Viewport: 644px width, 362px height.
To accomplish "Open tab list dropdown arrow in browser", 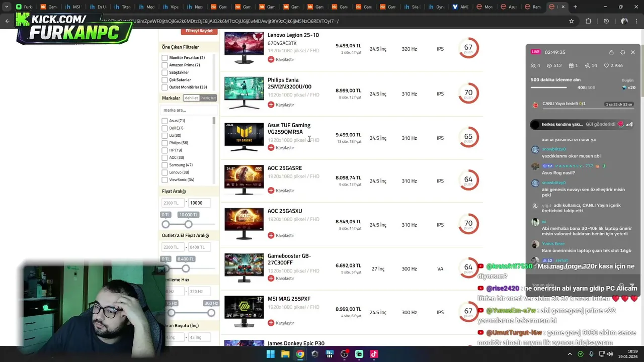I will 7,7.
